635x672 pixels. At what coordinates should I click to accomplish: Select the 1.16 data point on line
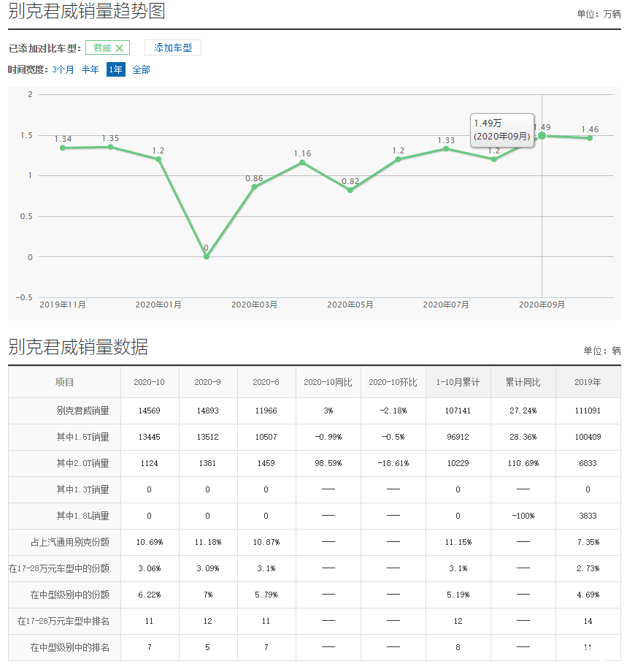(302, 162)
